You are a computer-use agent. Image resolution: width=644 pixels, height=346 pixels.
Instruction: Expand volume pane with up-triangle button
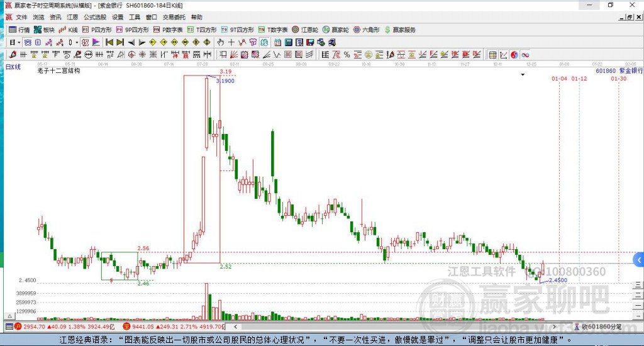10,316
